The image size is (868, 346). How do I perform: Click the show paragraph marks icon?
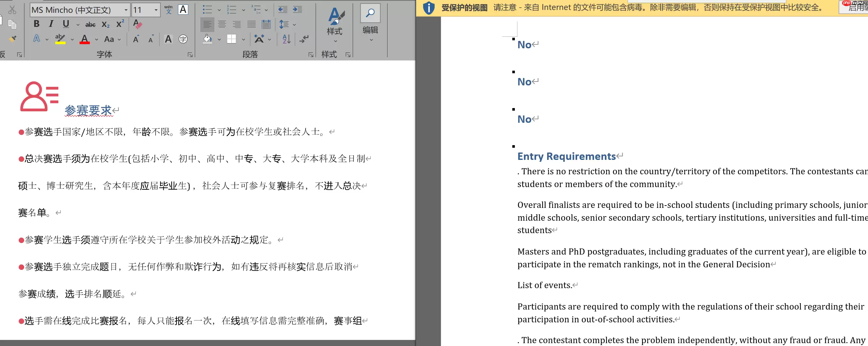pos(304,39)
